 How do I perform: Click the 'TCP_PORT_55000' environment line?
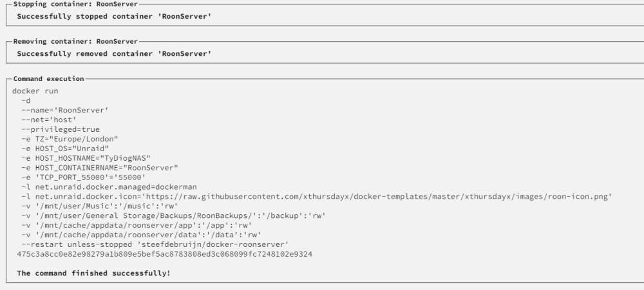click(84, 177)
